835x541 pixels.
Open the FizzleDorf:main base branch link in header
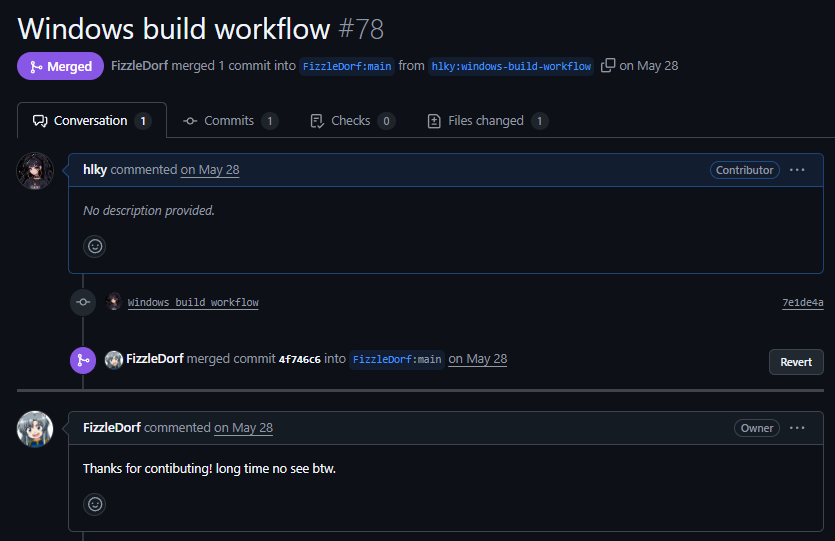coord(347,67)
